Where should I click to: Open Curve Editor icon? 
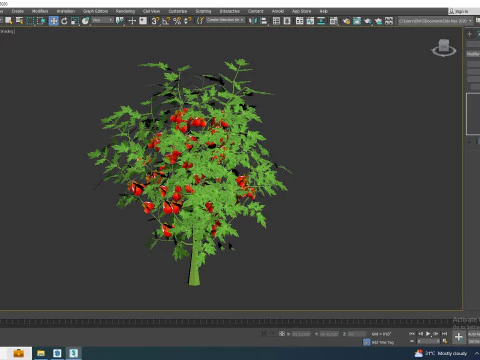point(310,21)
